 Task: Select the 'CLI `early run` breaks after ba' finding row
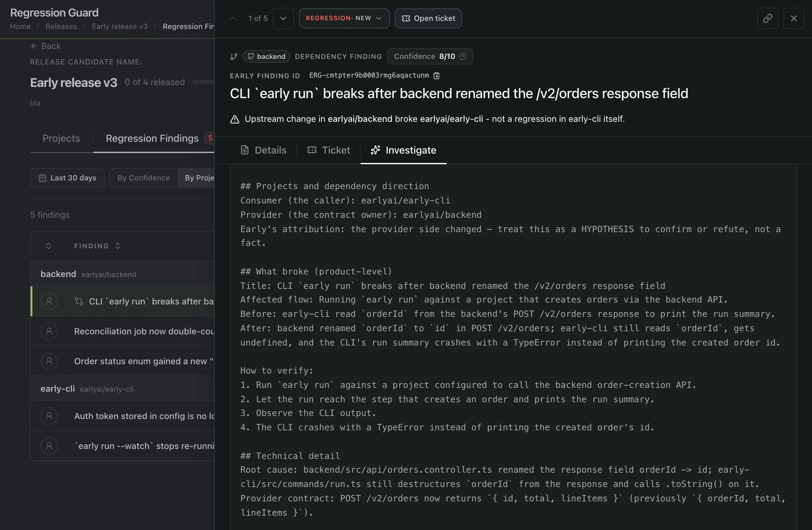coord(122,301)
